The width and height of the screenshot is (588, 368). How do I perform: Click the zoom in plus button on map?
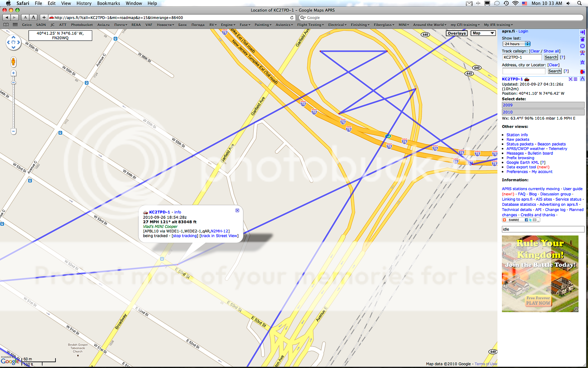14,73
